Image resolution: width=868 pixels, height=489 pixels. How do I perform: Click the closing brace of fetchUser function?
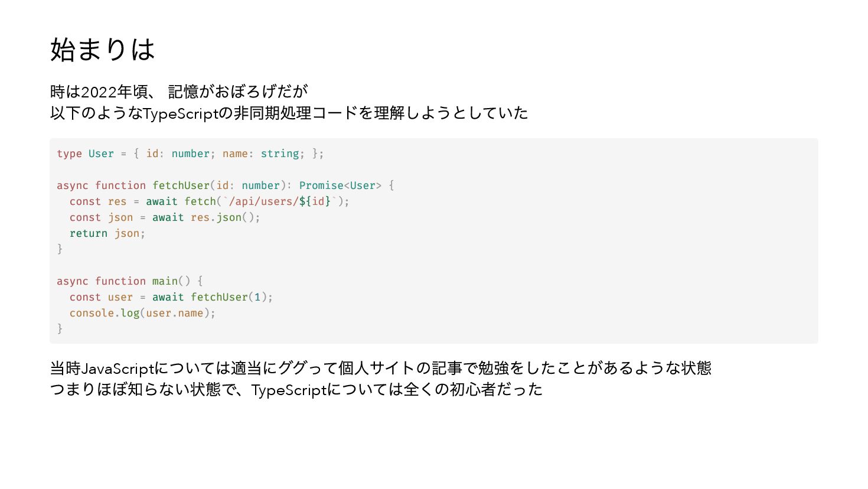click(x=60, y=249)
